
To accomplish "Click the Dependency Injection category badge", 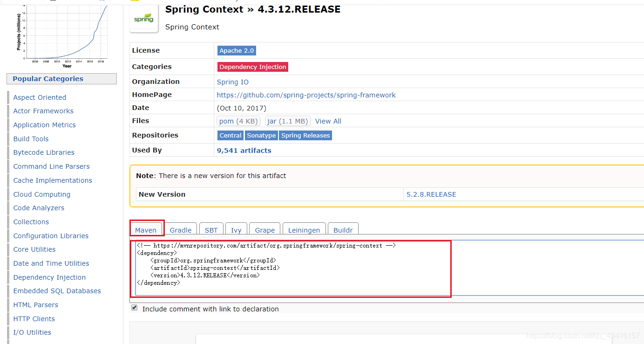I will (253, 67).
